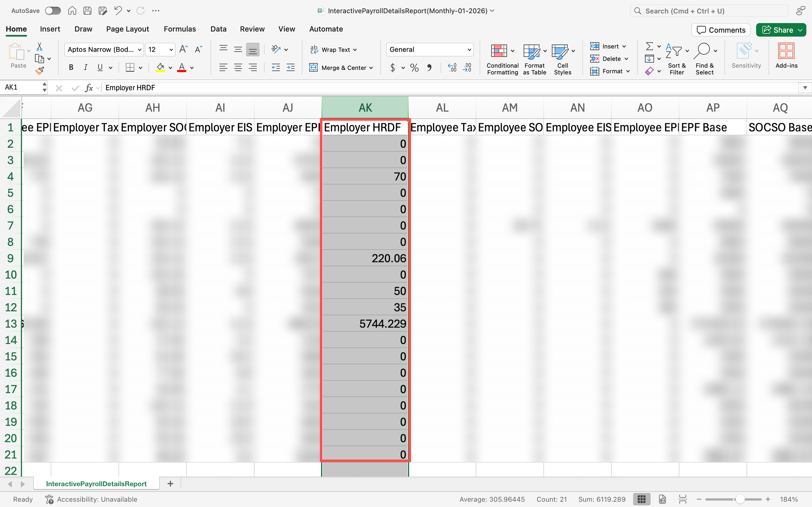This screenshot has width=812, height=507.
Task: Switch to Page Layout view in status bar
Action: point(662,499)
